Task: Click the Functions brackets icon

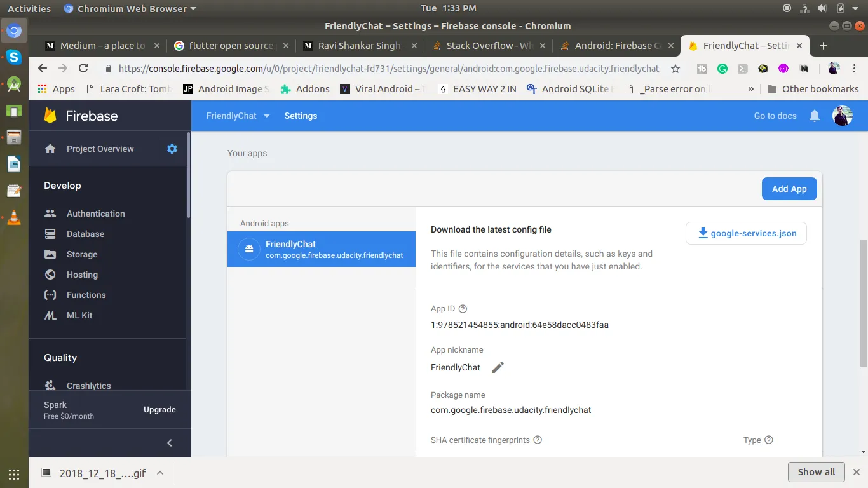Action: coord(50,295)
